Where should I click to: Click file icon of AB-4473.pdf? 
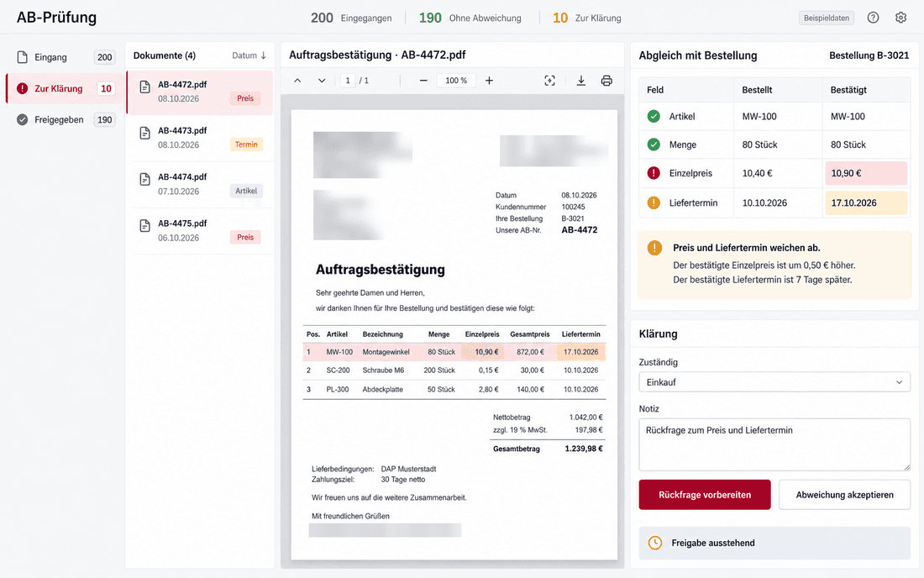click(x=145, y=133)
